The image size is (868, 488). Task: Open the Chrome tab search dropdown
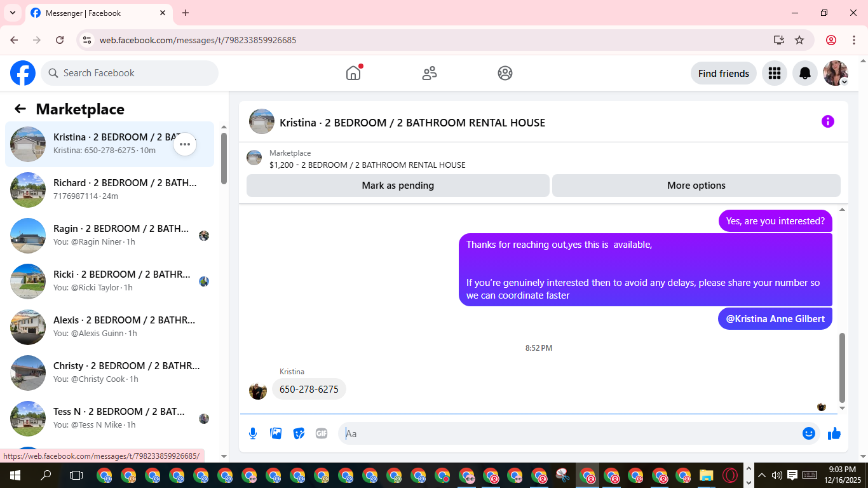pos(13,13)
